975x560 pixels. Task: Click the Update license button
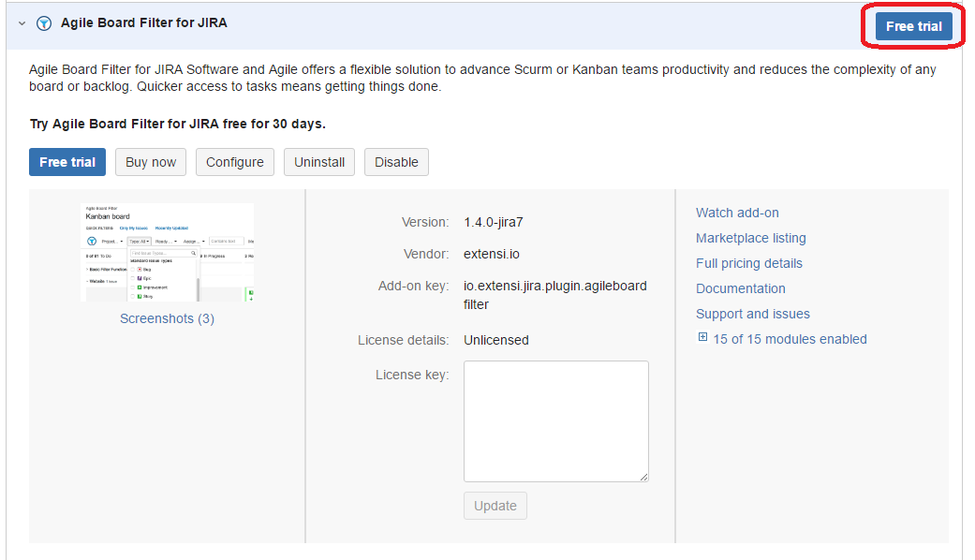[495, 506]
